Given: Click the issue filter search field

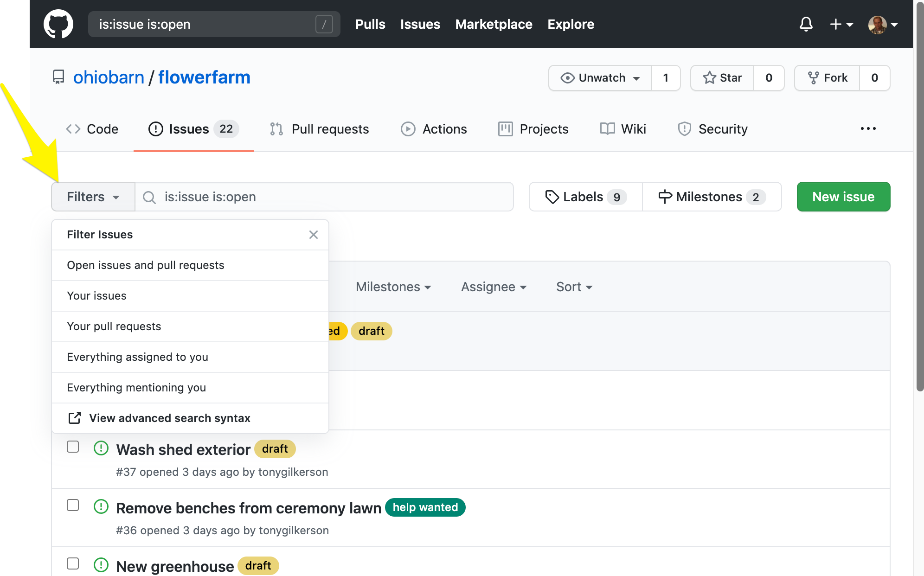Looking at the screenshot, I should coord(324,197).
